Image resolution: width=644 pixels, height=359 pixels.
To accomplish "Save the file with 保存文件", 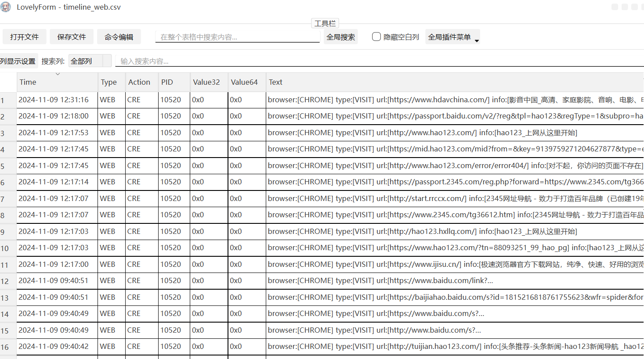I will [x=71, y=37].
